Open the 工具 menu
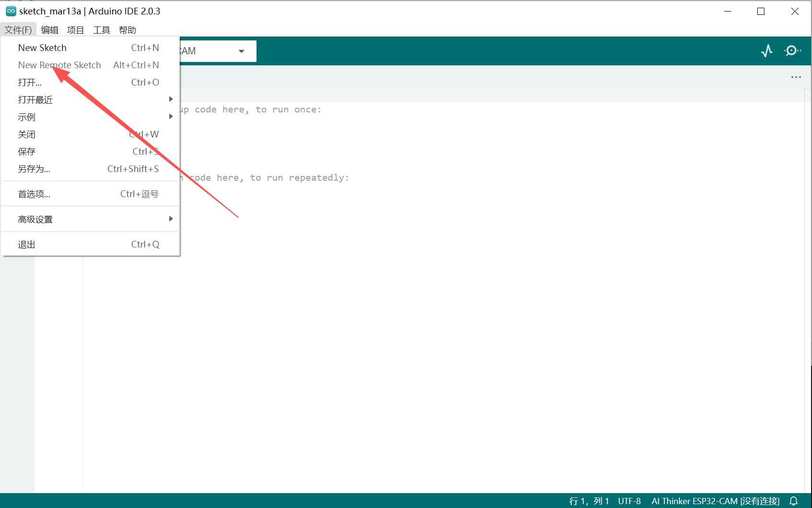 coord(101,30)
